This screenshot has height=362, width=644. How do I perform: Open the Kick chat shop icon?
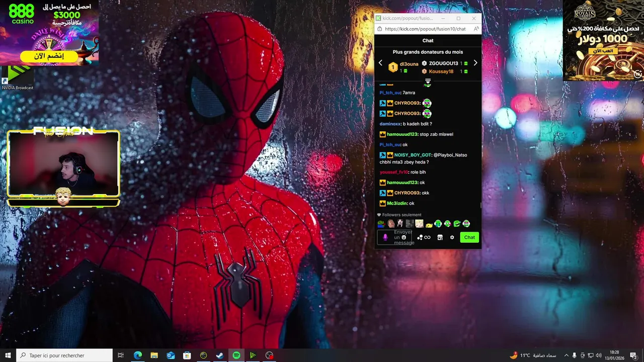coord(440,237)
